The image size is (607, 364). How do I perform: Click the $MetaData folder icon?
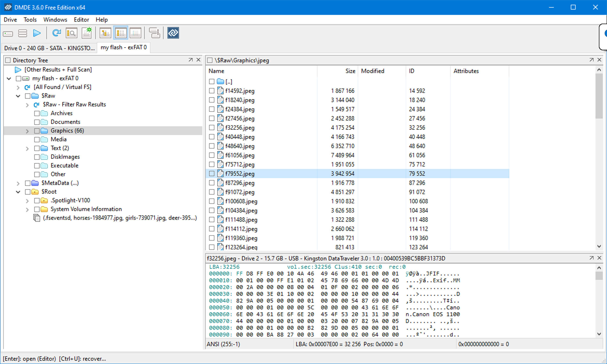(35, 183)
